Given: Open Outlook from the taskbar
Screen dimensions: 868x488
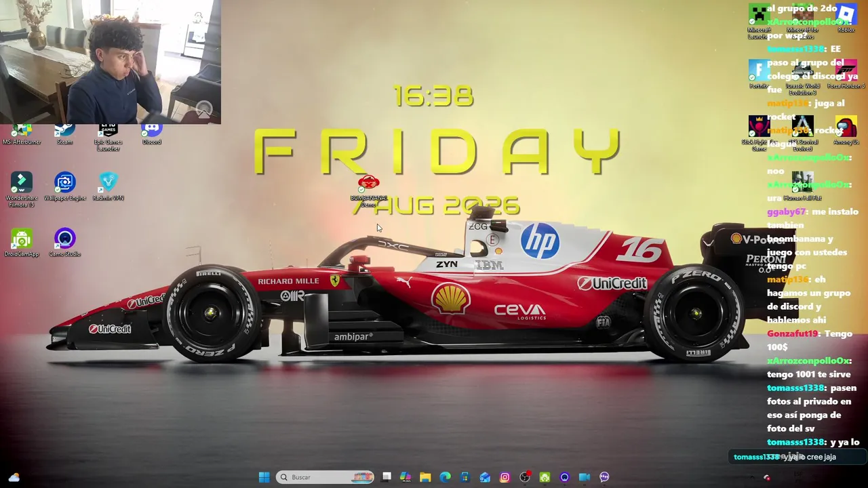Looking at the screenshot, I should pos(485,477).
